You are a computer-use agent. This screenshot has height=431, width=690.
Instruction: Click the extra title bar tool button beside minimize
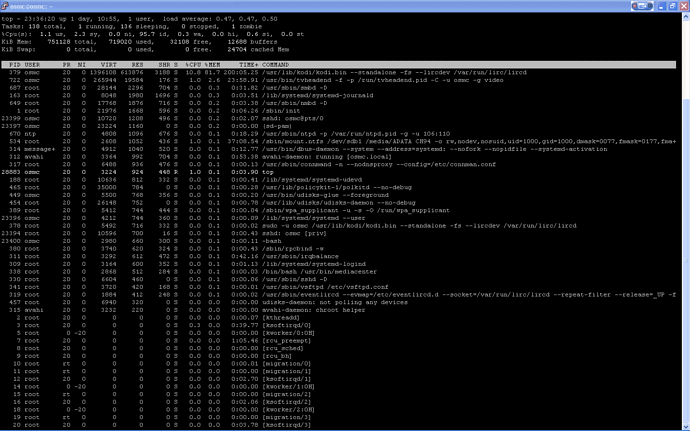642,6
